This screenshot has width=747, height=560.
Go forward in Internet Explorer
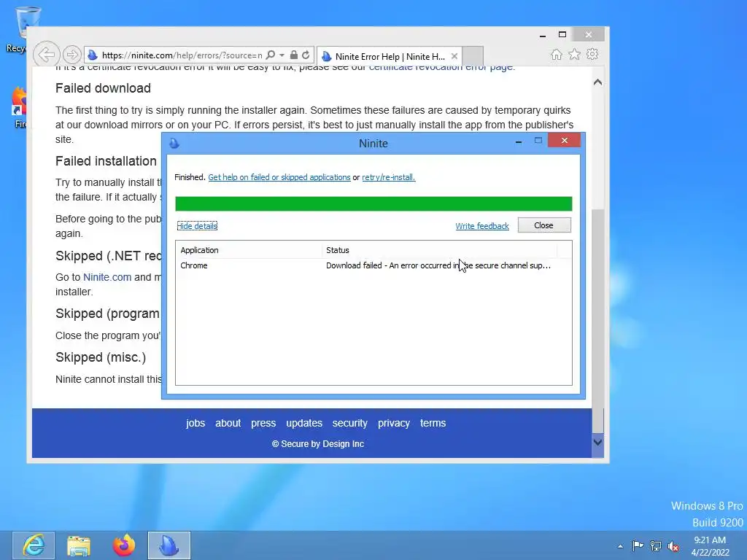(72, 55)
